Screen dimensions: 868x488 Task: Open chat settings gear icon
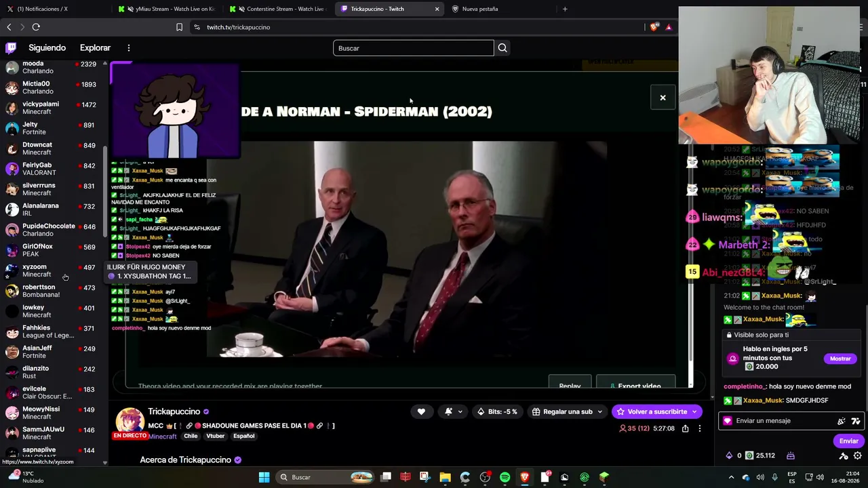pyautogui.click(x=858, y=455)
